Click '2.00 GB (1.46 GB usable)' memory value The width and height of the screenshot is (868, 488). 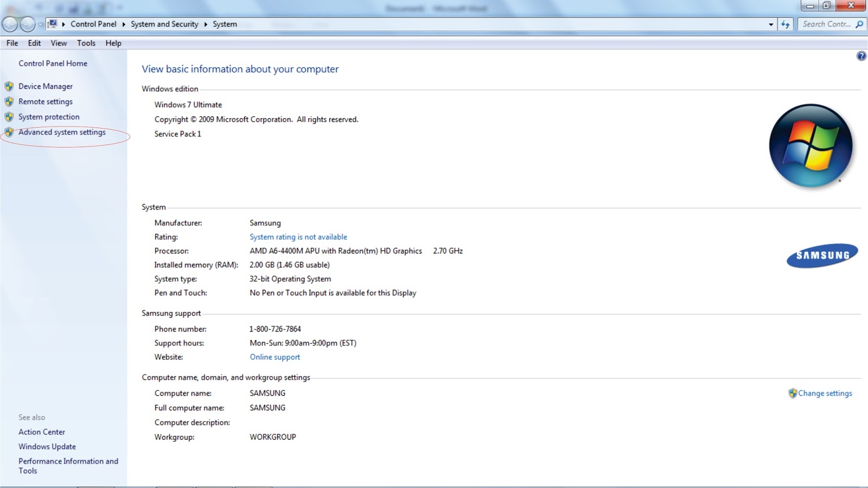tap(290, 265)
